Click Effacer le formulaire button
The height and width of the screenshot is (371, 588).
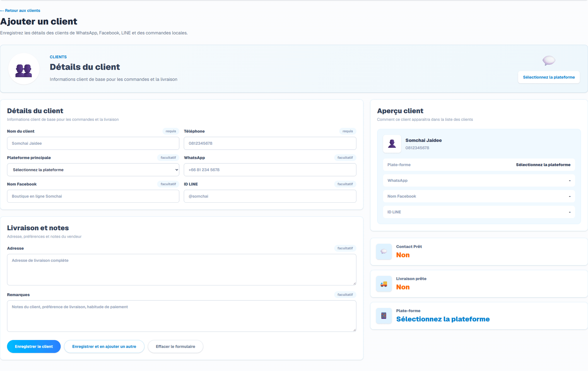coord(175,346)
